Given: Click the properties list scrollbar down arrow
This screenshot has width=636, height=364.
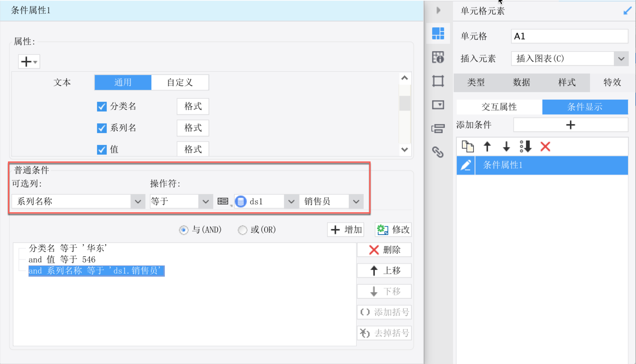Looking at the screenshot, I should tap(405, 150).
